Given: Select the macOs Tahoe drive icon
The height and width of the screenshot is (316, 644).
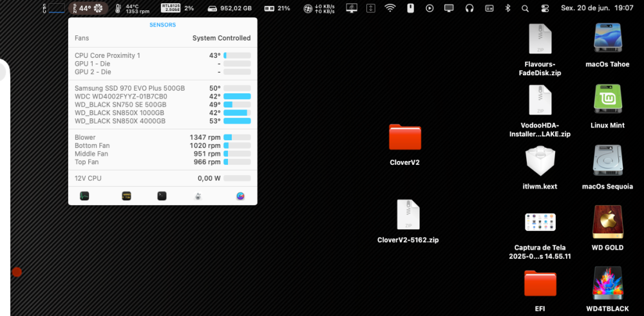Looking at the screenshot, I should tap(608, 38).
